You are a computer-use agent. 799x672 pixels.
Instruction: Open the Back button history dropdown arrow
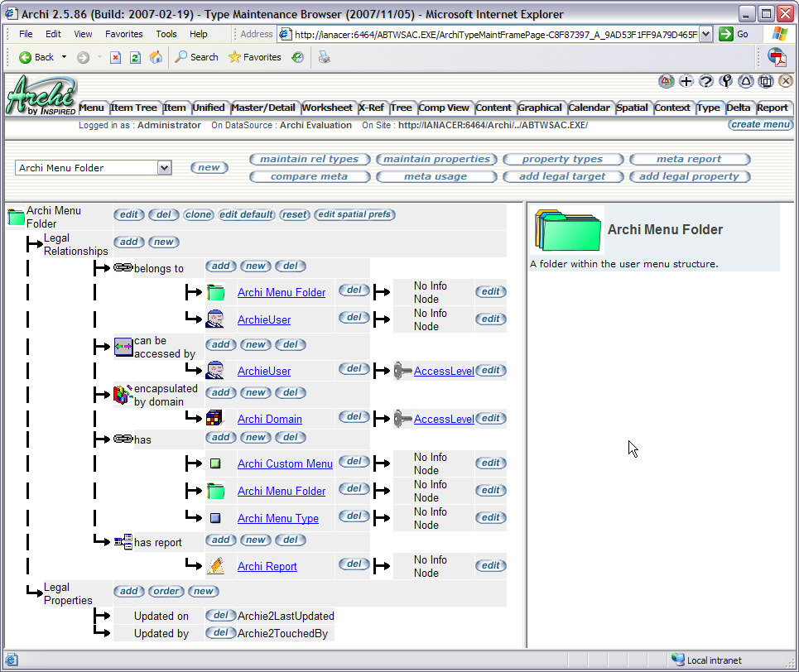tap(65, 57)
